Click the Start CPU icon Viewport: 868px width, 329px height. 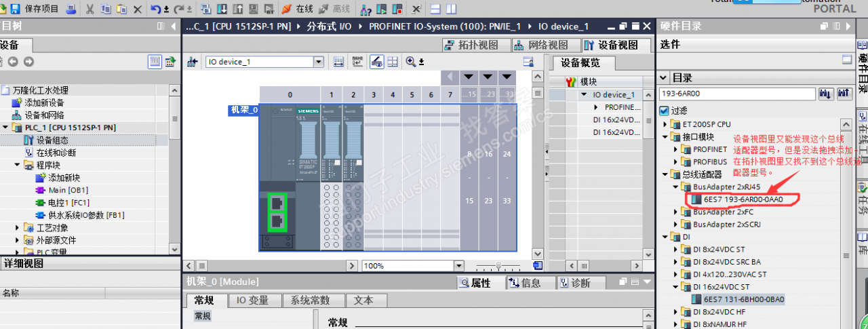click(x=382, y=9)
